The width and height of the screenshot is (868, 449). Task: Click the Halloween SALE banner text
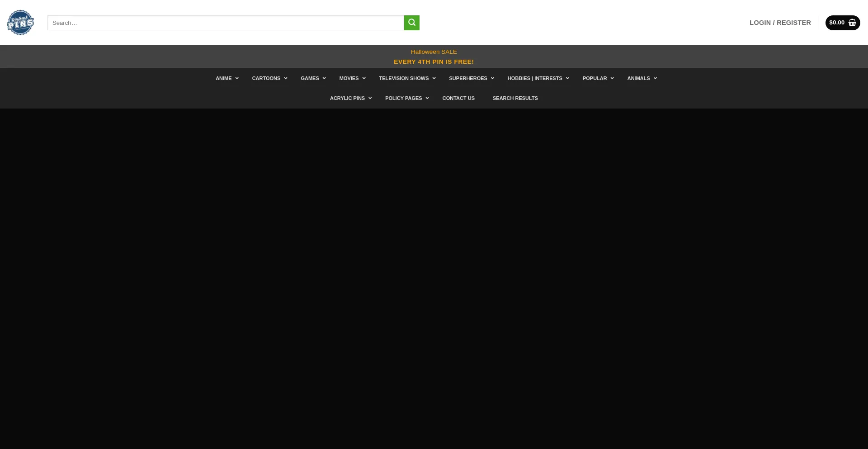pyautogui.click(x=434, y=52)
